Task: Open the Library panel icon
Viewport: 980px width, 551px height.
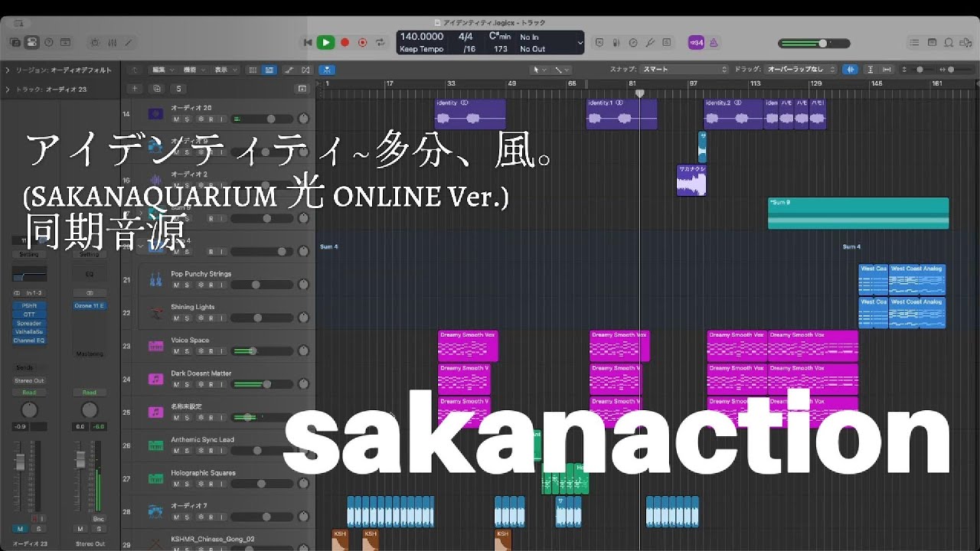Action: [15, 43]
